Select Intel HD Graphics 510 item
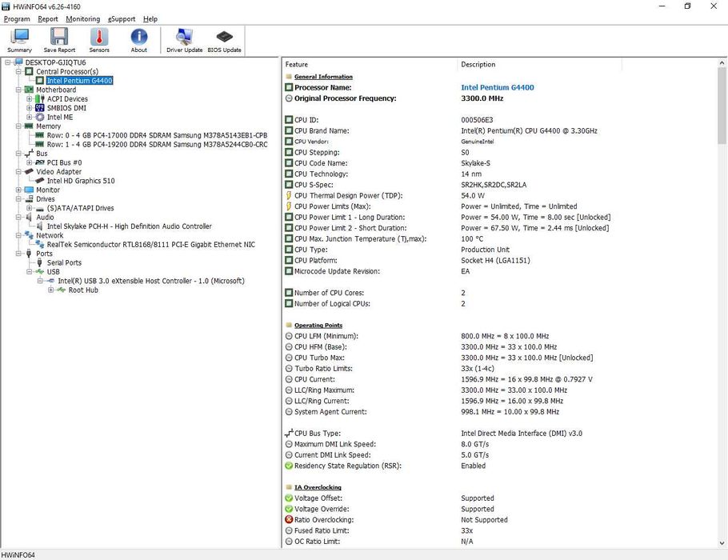This screenshot has width=728, height=560. (x=81, y=181)
